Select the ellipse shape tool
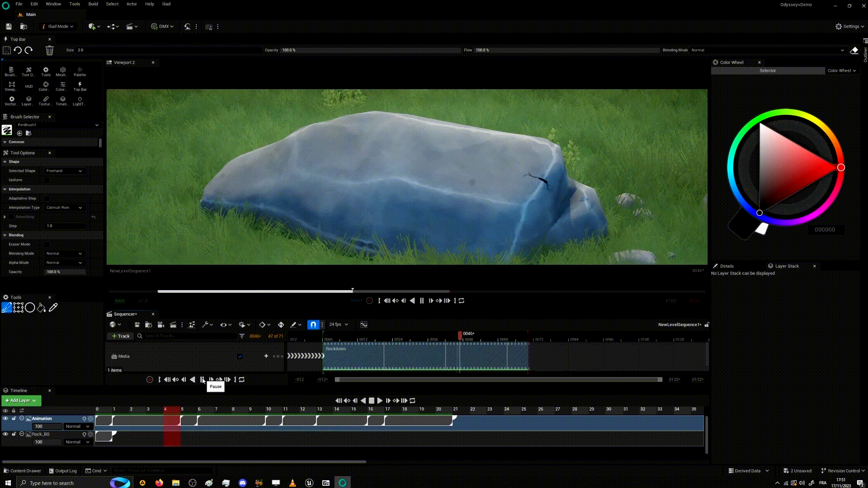 pos(30,308)
